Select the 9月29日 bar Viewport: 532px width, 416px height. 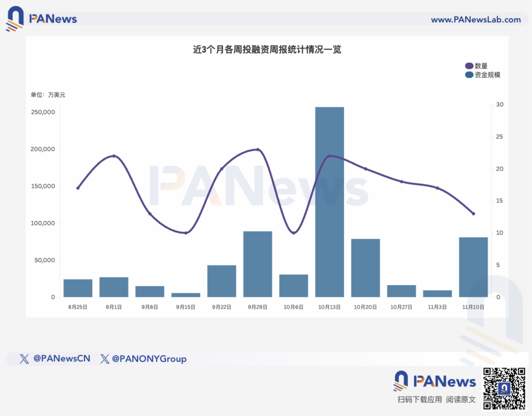tap(258, 264)
